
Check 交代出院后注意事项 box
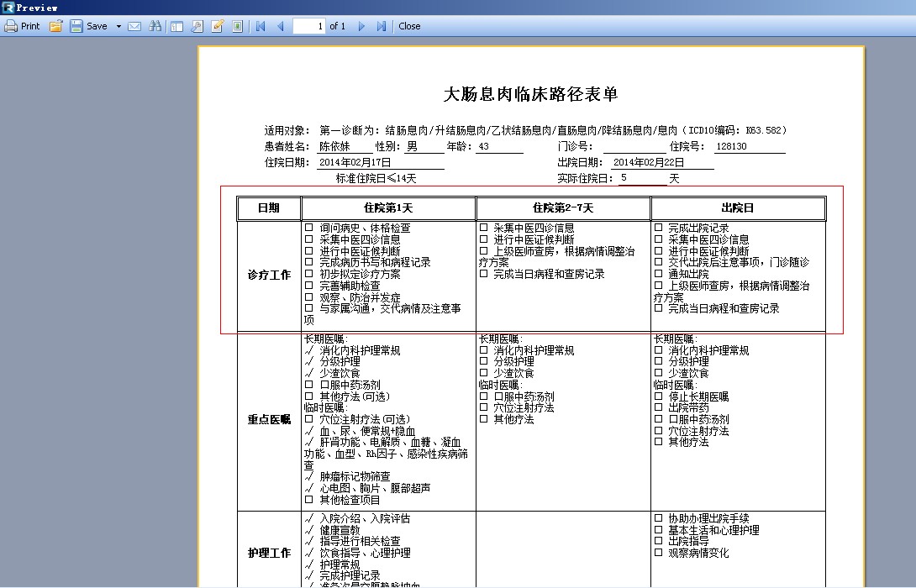click(658, 262)
